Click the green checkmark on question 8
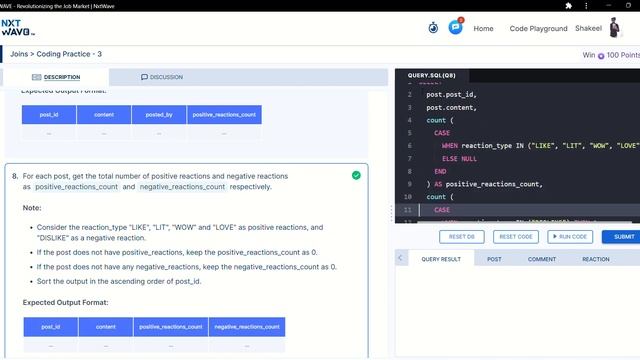Screen dimensions: 640x360 [356, 176]
